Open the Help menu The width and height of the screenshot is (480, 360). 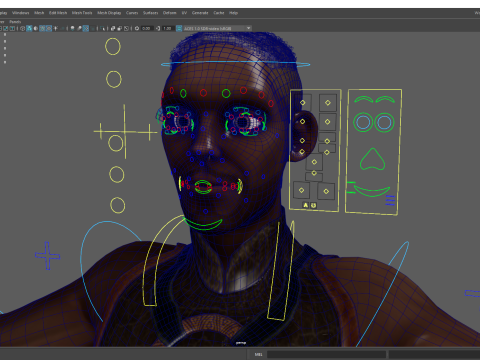tap(233, 13)
